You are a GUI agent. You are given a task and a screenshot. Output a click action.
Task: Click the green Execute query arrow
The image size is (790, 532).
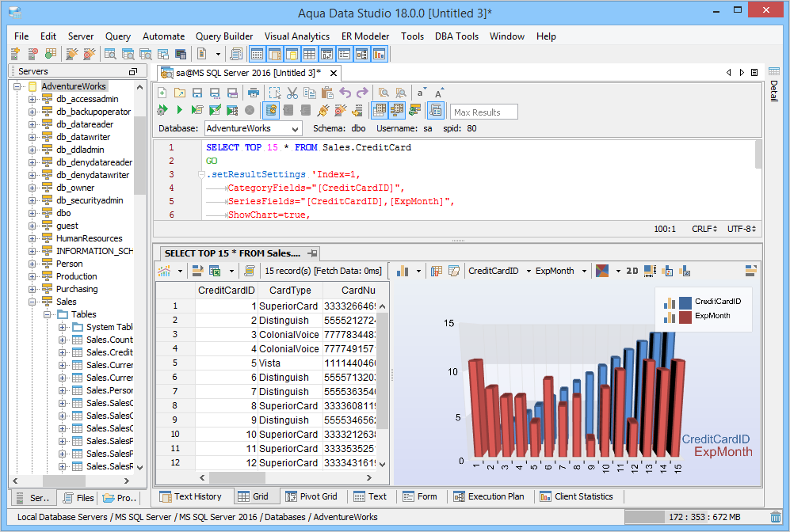[180, 110]
